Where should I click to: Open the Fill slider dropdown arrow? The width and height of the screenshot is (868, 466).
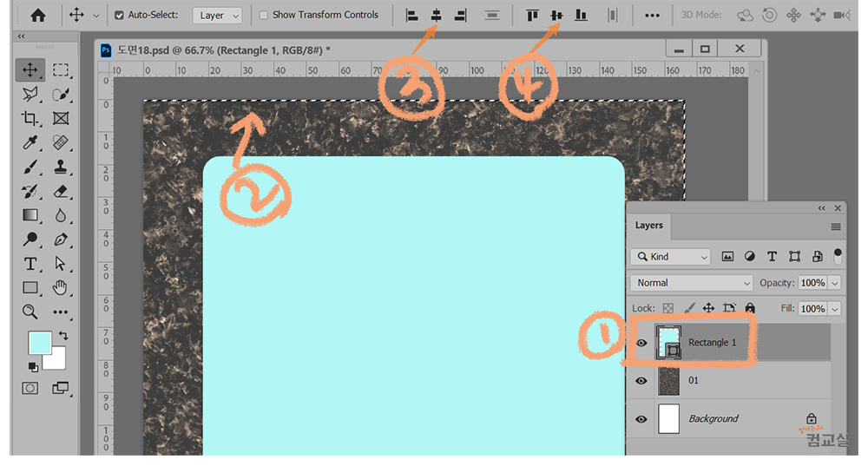pyautogui.click(x=835, y=309)
